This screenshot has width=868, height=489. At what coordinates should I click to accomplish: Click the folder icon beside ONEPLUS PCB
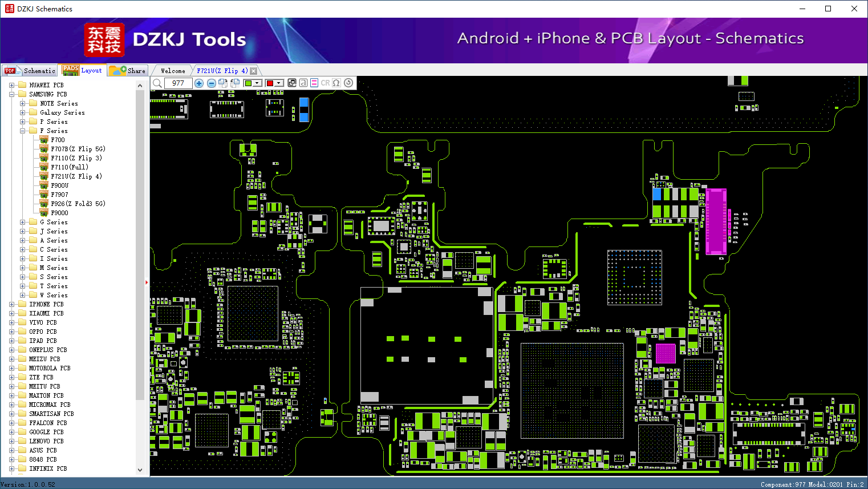[22, 350]
